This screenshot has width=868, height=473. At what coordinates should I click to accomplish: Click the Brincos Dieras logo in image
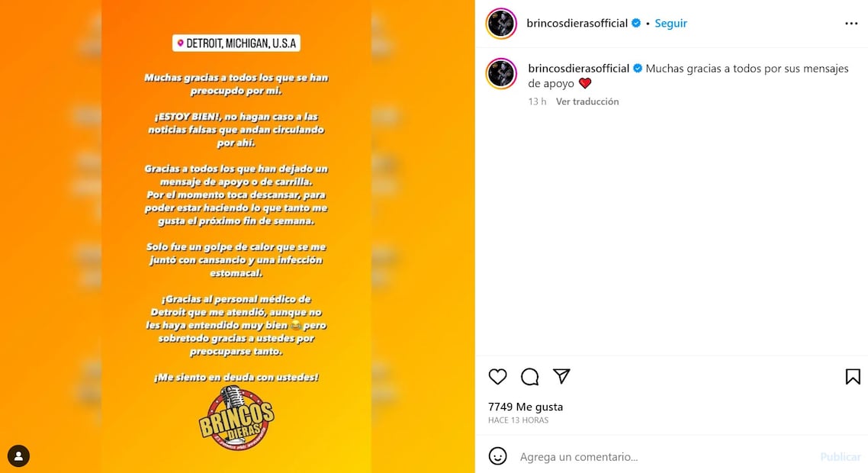(x=236, y=418)
